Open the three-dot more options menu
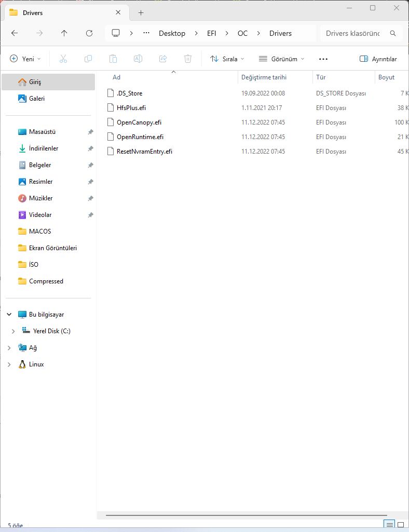 point(323,59)
